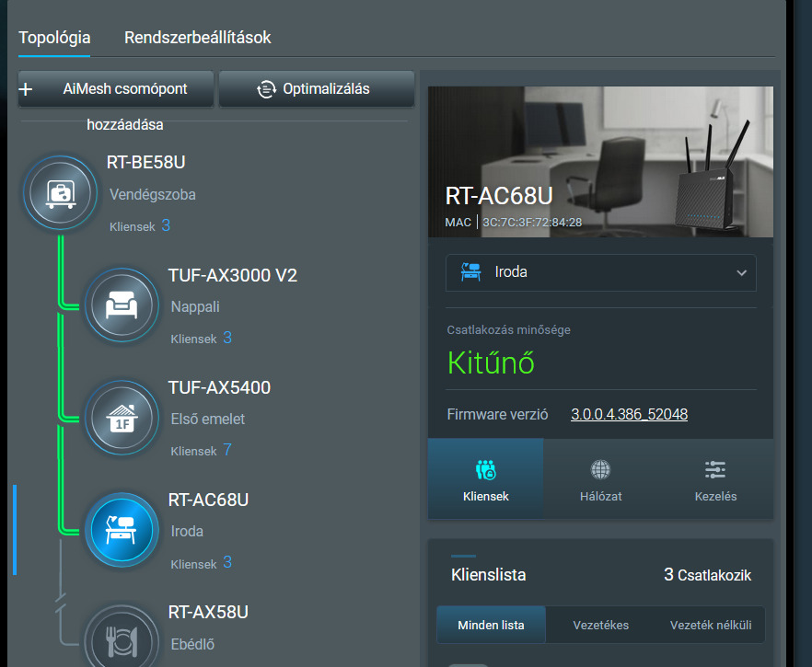Click the Klienslista heading
Viewport: 812px width, 667px height.
[x=488, y=575]
